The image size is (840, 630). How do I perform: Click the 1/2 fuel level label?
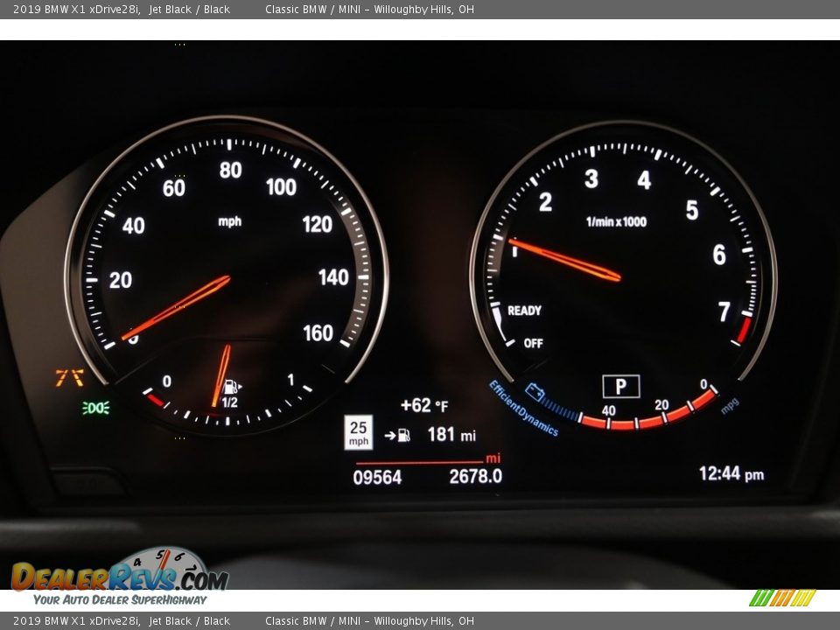point(229,402)
